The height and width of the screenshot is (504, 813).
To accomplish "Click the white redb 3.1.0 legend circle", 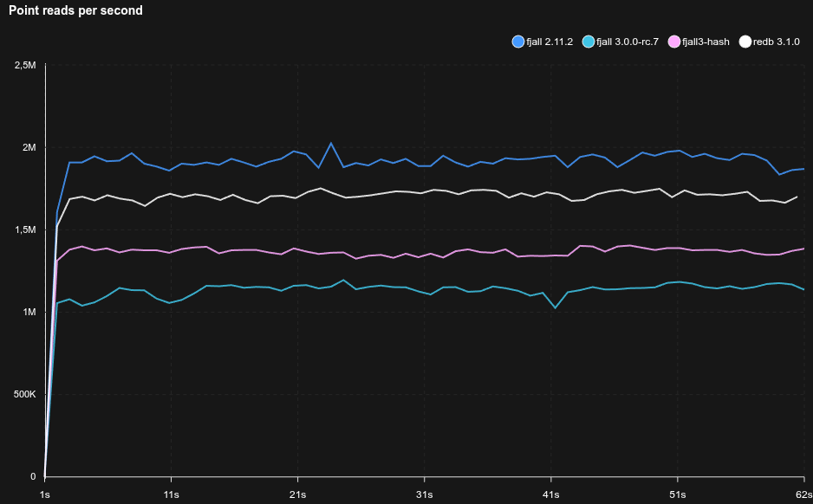I will (x=745, y=42).
